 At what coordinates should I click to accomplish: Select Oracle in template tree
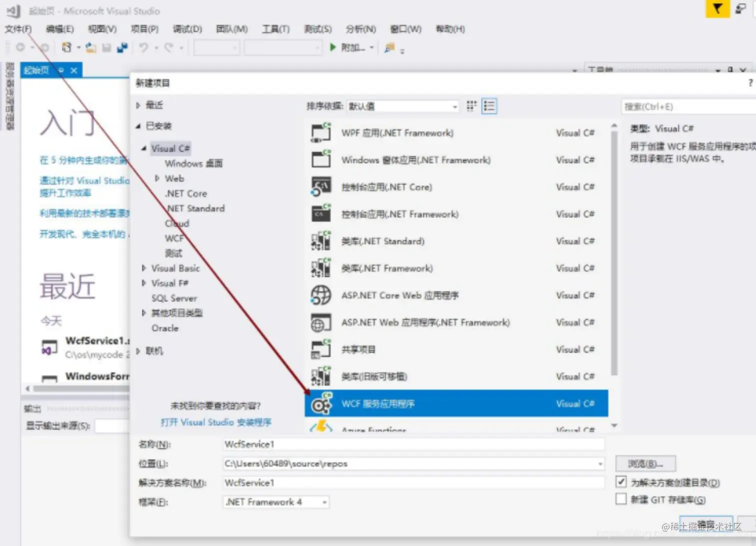point(165,328)
